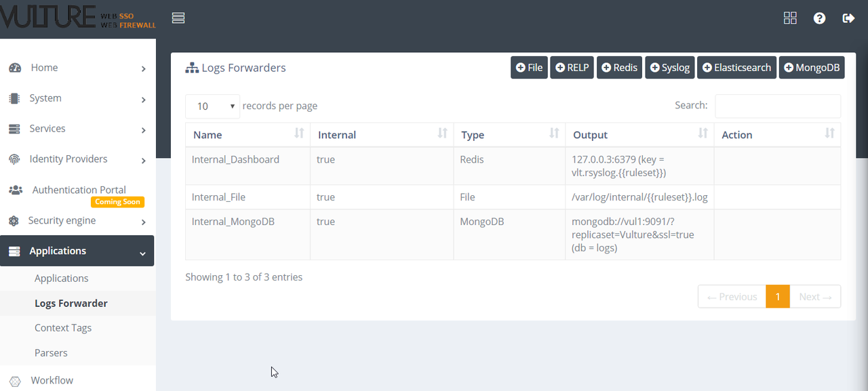The width and height of the screenshot is (868, 391).
Task: Click the Redis type cell
Action: [509, 166]
